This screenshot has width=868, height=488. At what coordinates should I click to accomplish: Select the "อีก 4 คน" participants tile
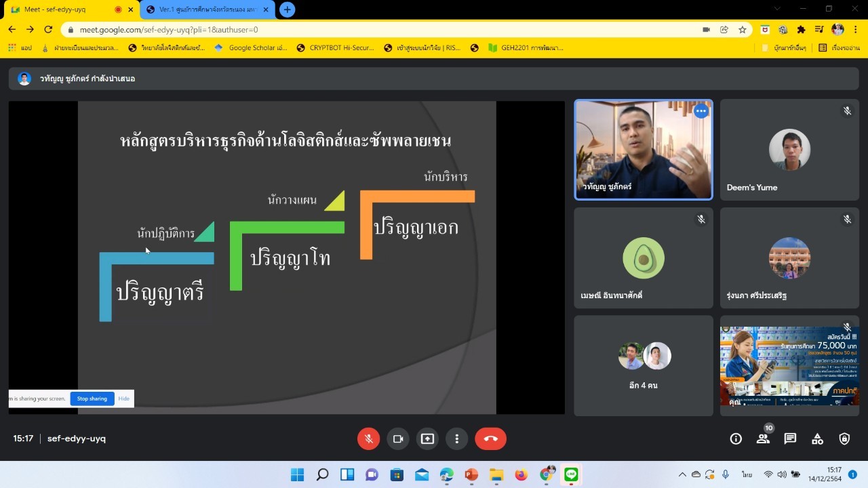644,366
